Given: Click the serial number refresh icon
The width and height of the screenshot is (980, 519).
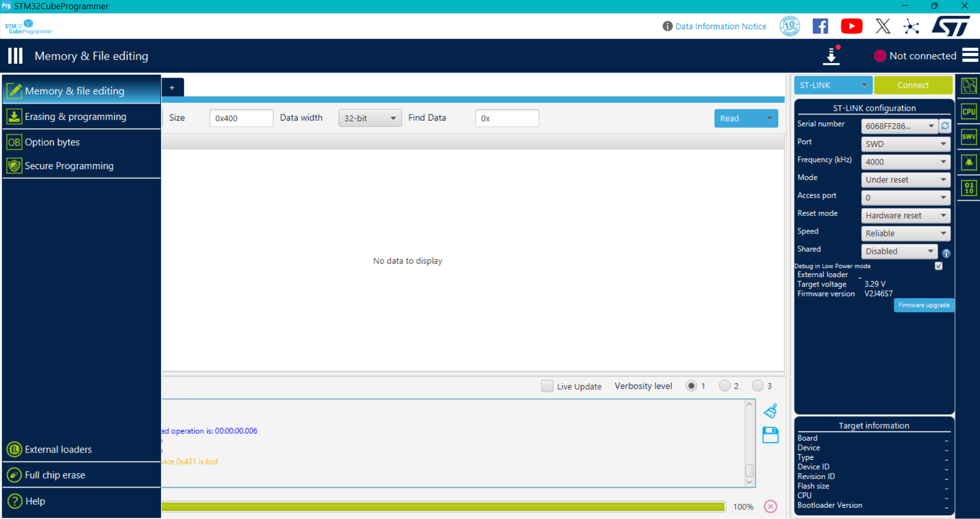Looking at the screenshot, I should pos(945,126).
